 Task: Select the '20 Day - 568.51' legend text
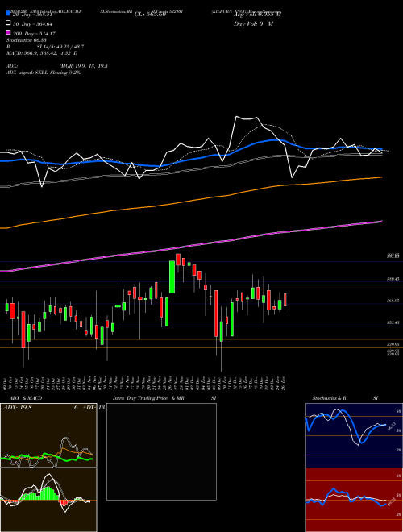(32, 15)
